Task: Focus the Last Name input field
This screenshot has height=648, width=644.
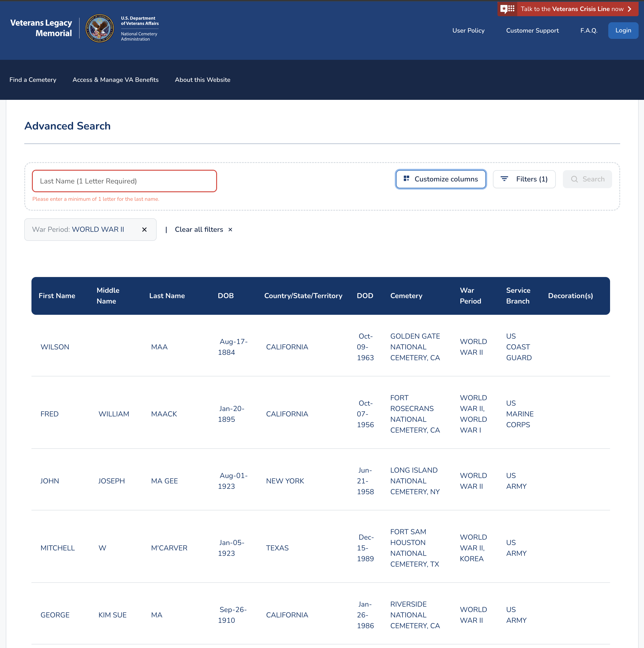Action: click(x=124, y=181)
